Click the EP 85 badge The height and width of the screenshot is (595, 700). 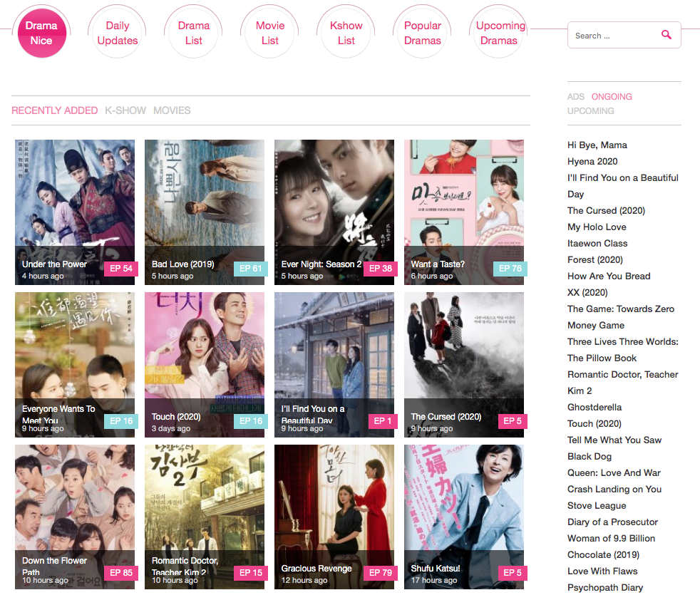pos(121,573)
